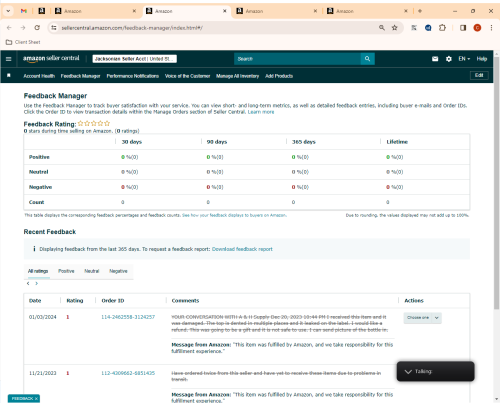Open the Seller Central hamburger menu
This screenshot has width=500, height=403.
(x=9, y=59)
